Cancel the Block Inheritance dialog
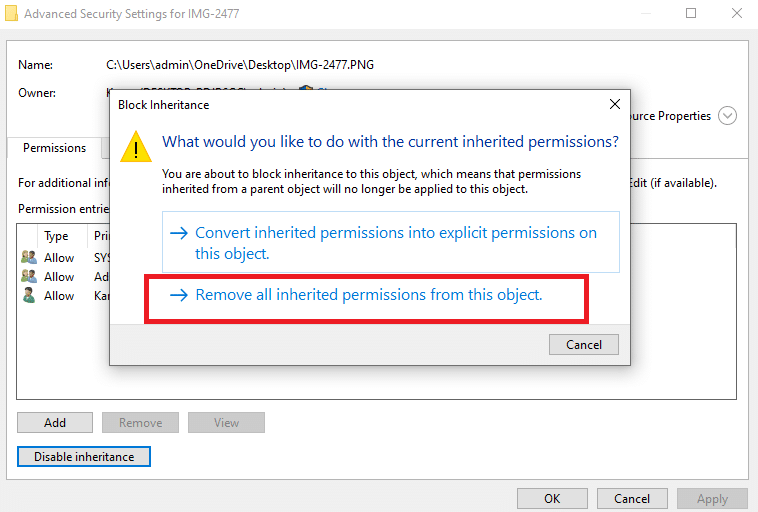 point(583,345)
